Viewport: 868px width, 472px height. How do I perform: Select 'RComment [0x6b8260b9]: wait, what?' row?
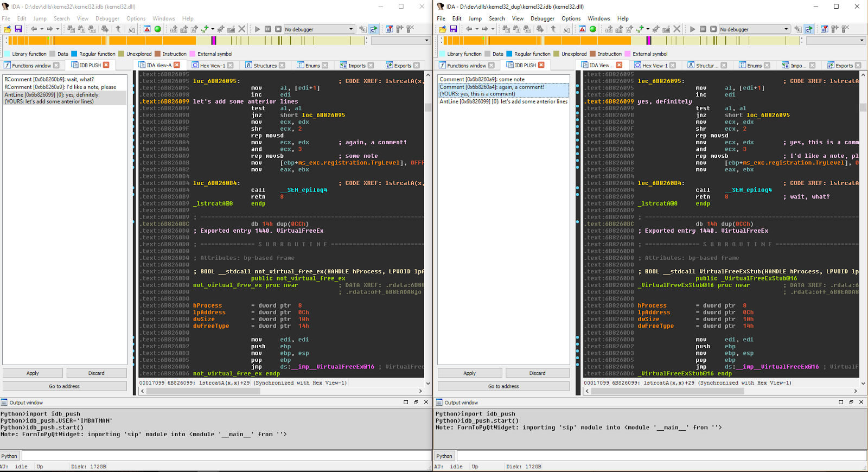pyautogui.click(x=65, y=79)
